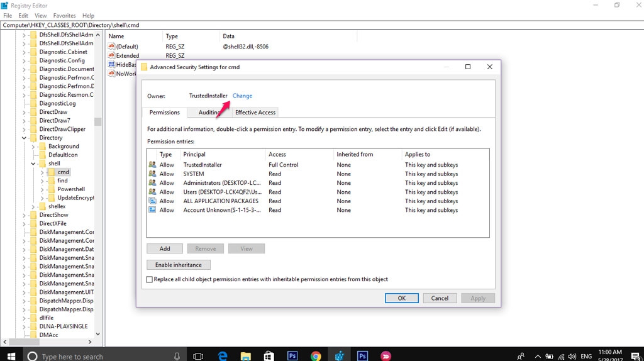Screen dimensions: 644x361
Task: Open Google Chrome from the taskbar
Action: coord(316,355)
